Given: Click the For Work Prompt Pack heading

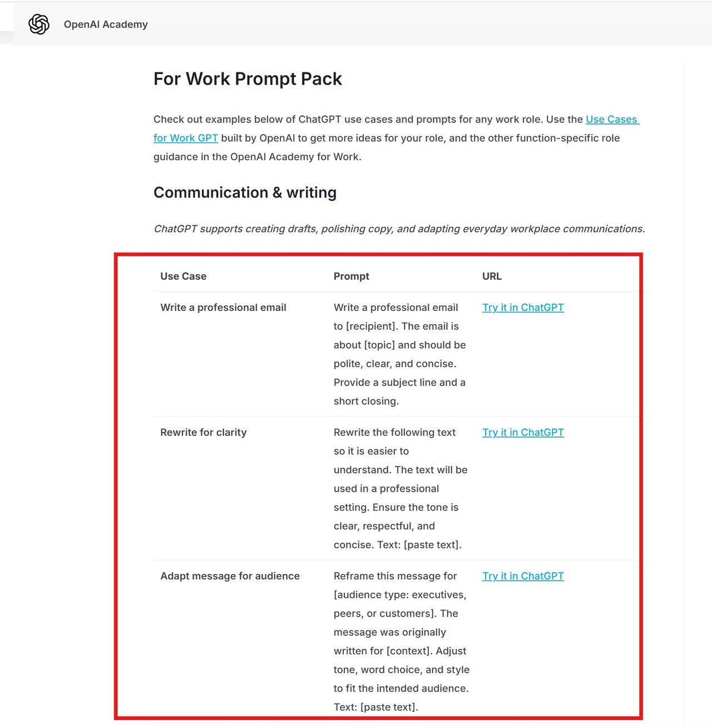Looking at the screenshot, I should pyautogui.click(x=248, y=79).
